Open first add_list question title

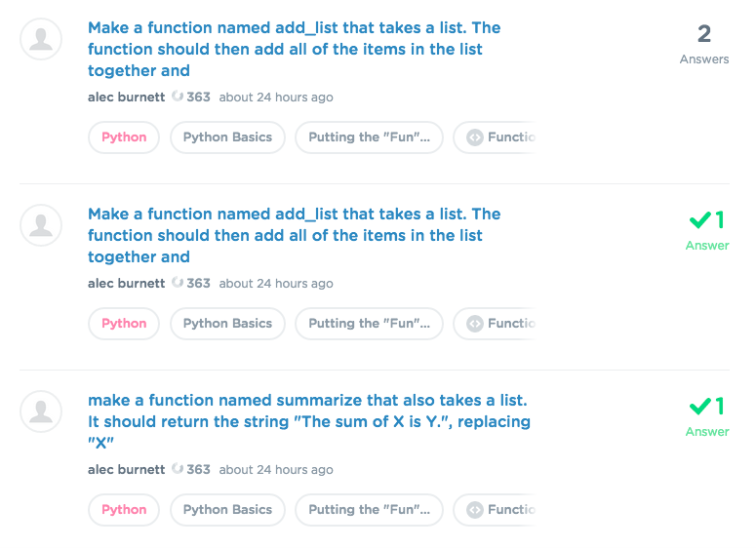tap(294, 49)
